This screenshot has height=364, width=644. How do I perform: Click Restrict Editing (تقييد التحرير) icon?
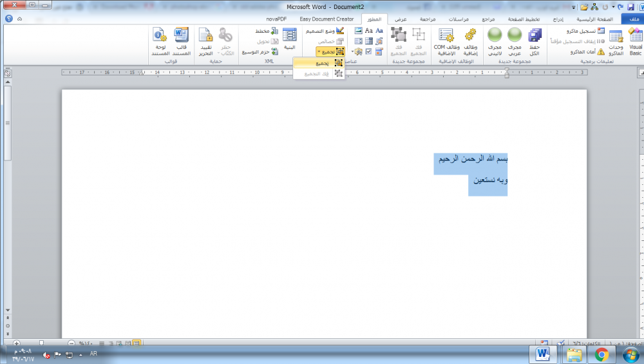pos(205,41)
